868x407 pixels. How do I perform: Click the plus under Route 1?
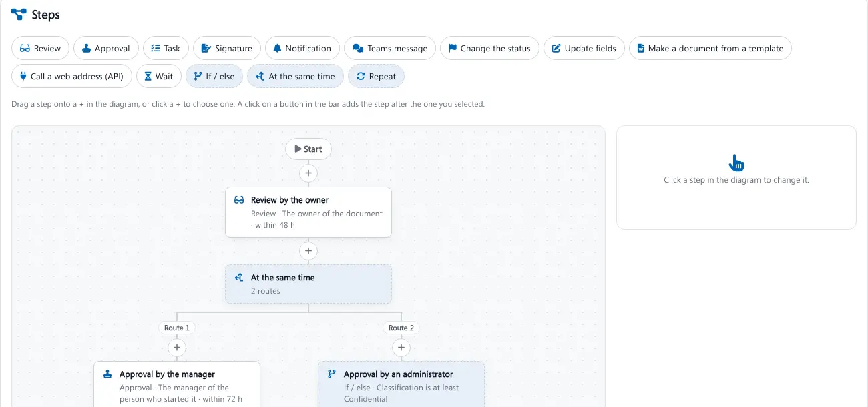pos(177,348)
